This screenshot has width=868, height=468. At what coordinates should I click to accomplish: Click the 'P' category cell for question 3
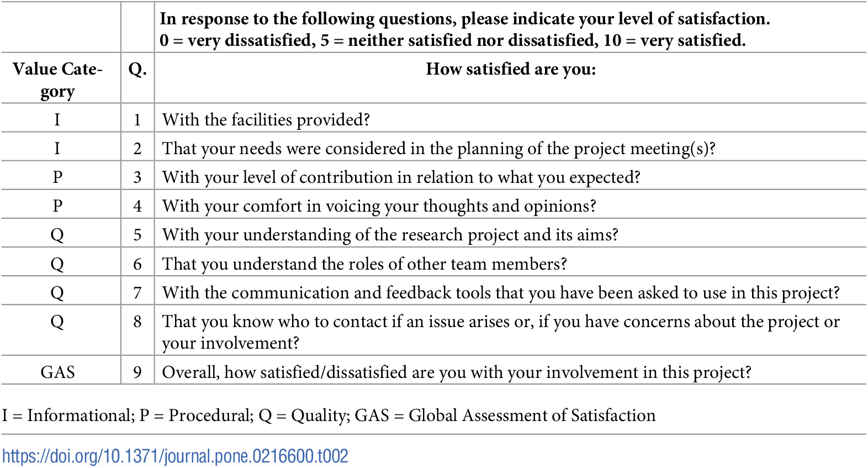[57, 177]
